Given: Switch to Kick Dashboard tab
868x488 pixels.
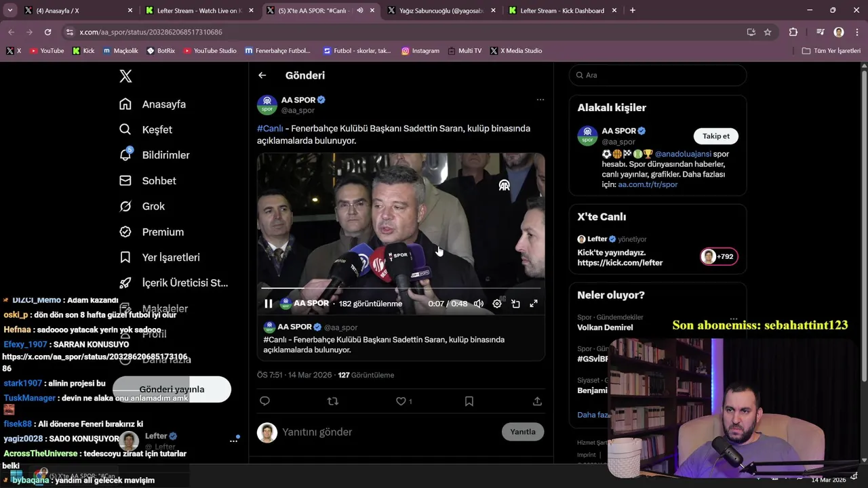Looking at the screenshot, I should (562, 11).
